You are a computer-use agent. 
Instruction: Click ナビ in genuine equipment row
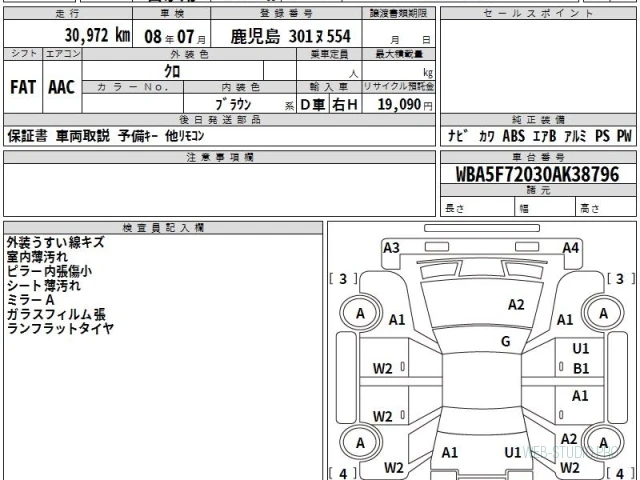click(458, 136)
